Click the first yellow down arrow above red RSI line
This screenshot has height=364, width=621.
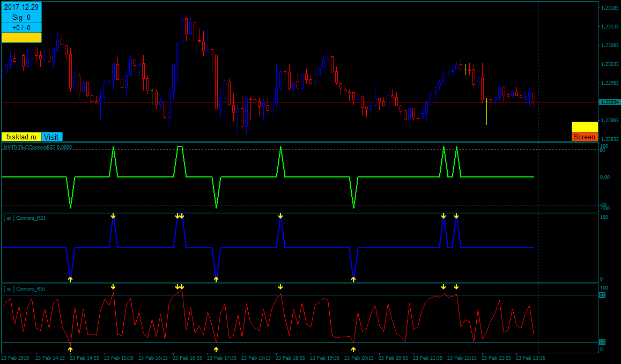(x=113, y=287)
